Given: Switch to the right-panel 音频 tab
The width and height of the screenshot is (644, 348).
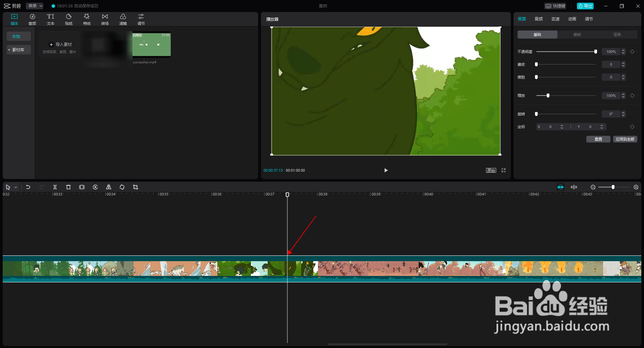Looking at the screenshot, I should 539,19.
